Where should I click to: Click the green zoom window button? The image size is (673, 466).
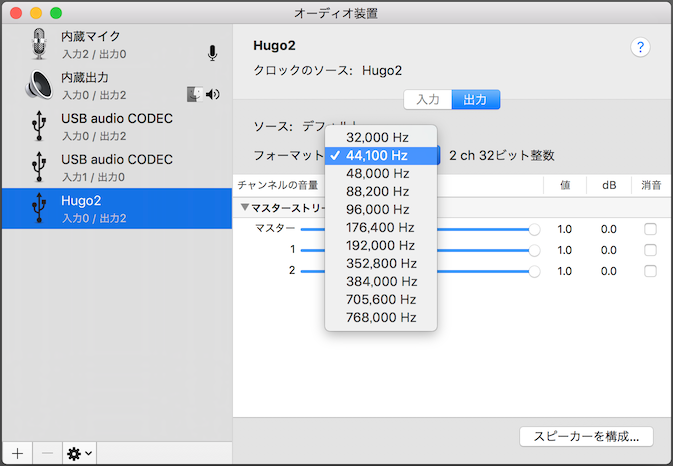coord(56,13)
